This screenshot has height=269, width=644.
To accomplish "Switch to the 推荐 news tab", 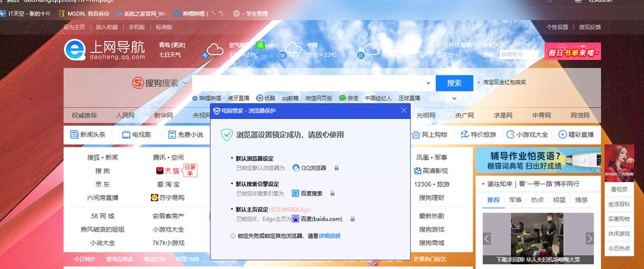I will click(x=494, y=200).
